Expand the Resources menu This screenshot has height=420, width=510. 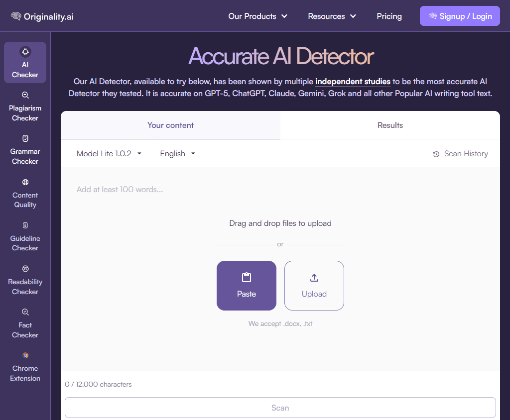(x=332, y=16)
